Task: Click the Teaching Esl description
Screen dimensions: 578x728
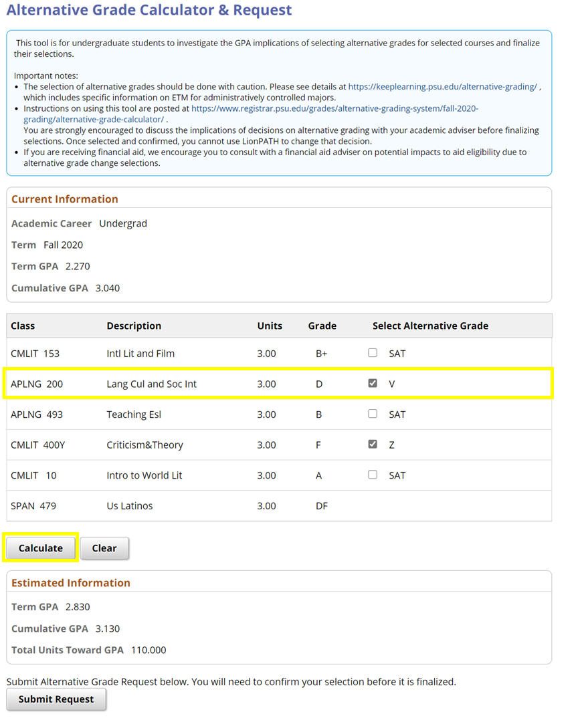Action: tap(134, 414)
